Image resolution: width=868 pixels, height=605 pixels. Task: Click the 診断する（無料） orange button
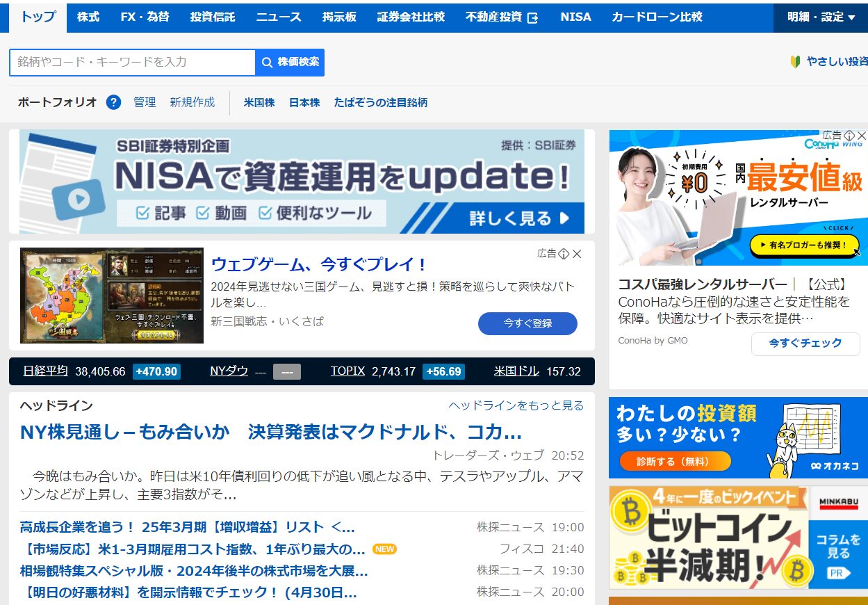674,461
